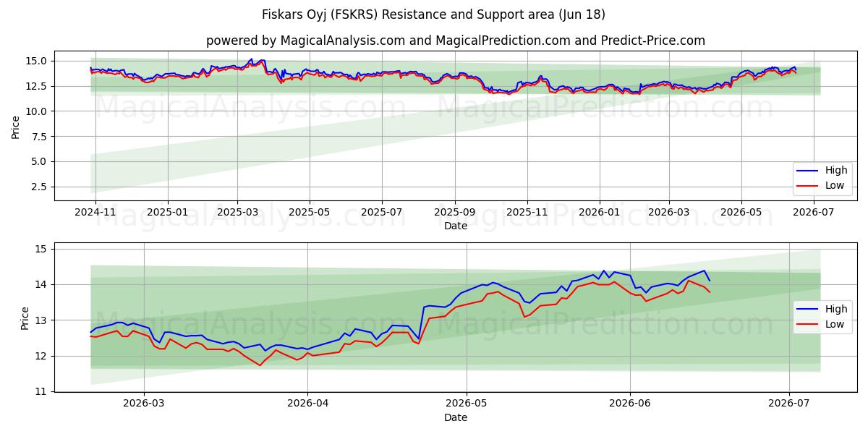Click the 2025-09 date tick label
Image resolution: width=868 pixels, height=434 pixels.
click(x=455, y=212)
